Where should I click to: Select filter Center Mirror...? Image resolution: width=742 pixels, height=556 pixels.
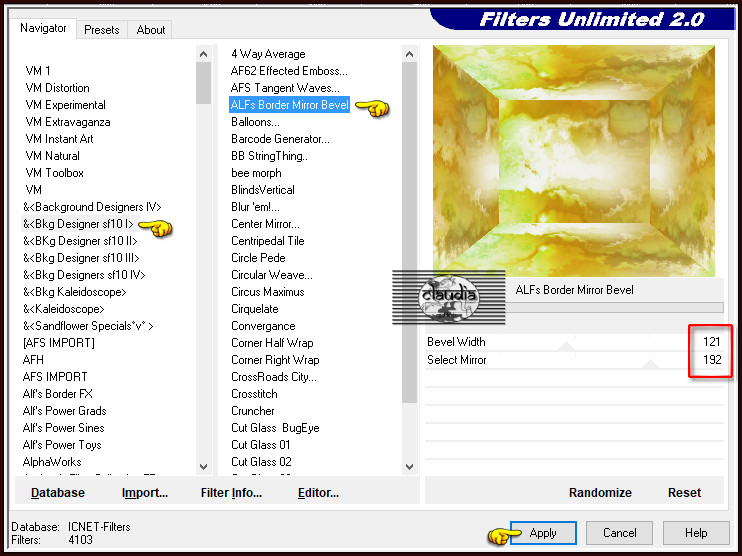pos(265,224)
